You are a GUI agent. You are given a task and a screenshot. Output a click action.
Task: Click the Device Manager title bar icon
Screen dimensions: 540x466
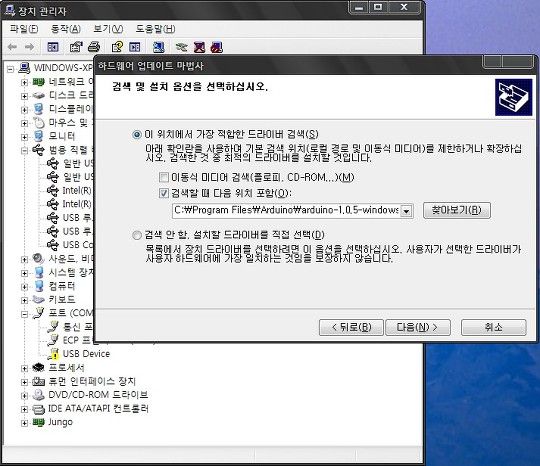click(x=10, y=11)
